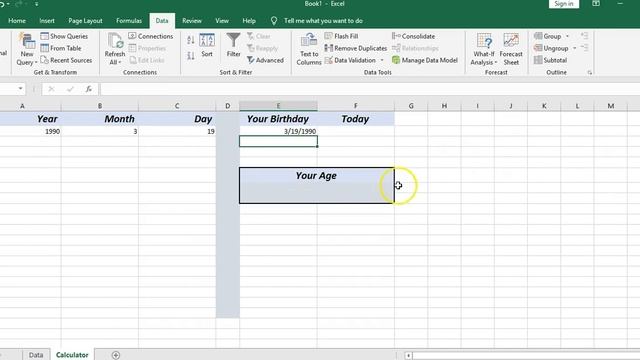
Task: Click Remove Duplicates
Action: 356,48
